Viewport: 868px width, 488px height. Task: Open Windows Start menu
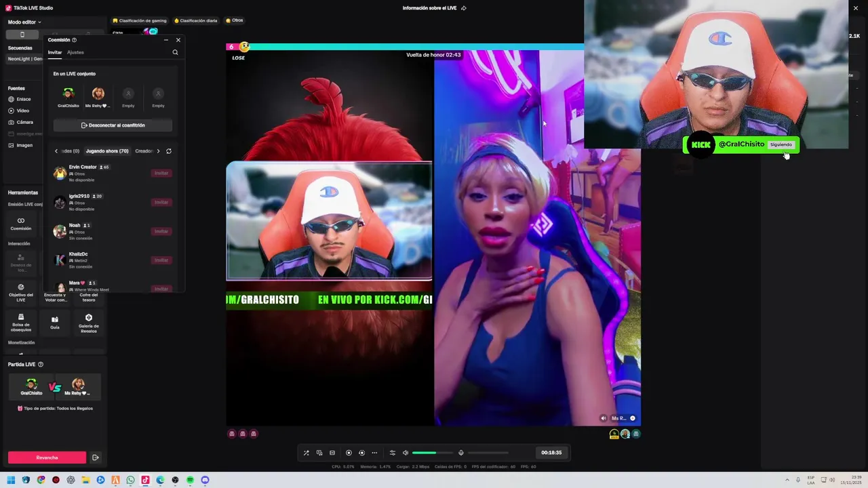(x=11, y=480)
